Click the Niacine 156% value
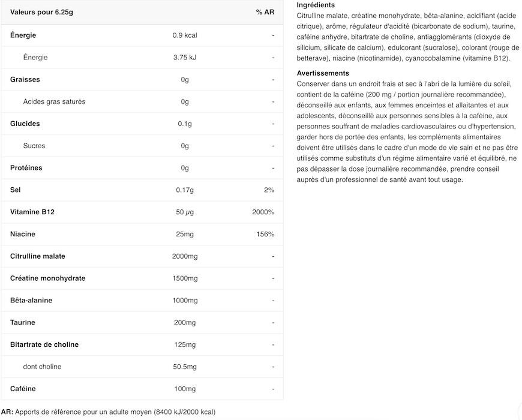Image resolution: width=522 pixels, height=420 pixels. (x=265, y=234)
